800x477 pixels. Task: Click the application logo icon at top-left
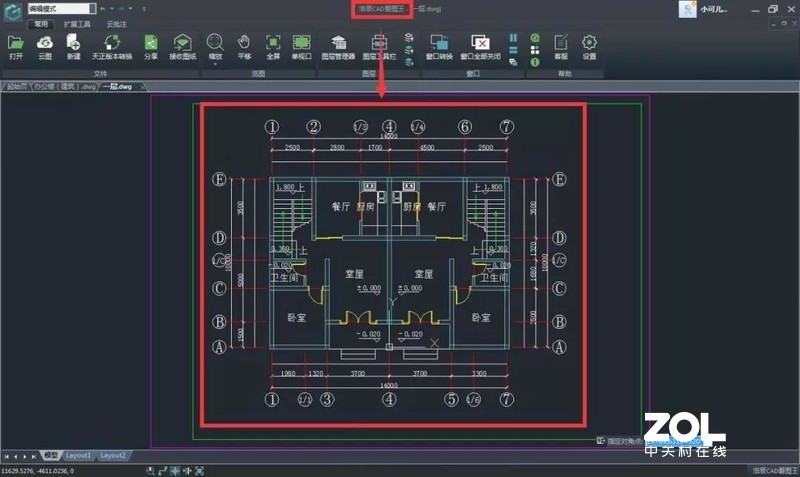[12, 11]
